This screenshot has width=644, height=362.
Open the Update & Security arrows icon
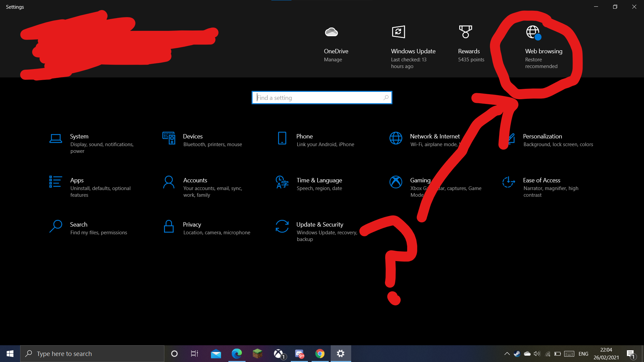282,226
